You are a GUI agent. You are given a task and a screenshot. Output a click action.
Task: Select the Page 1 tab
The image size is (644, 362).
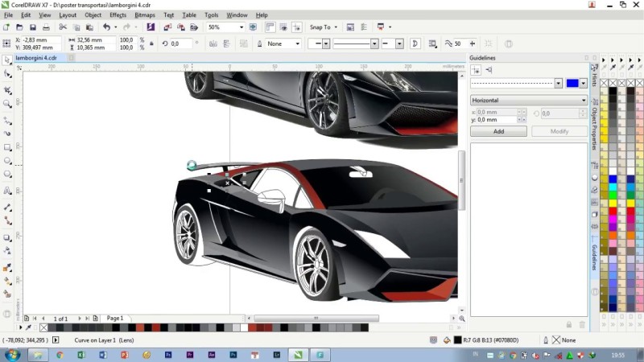pyautogui.click(x=114, y=318)
